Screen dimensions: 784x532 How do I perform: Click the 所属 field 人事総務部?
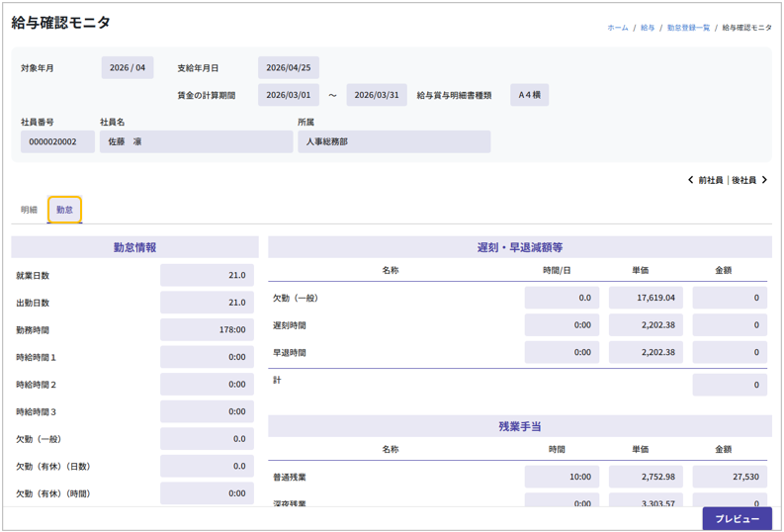point(393,141)
